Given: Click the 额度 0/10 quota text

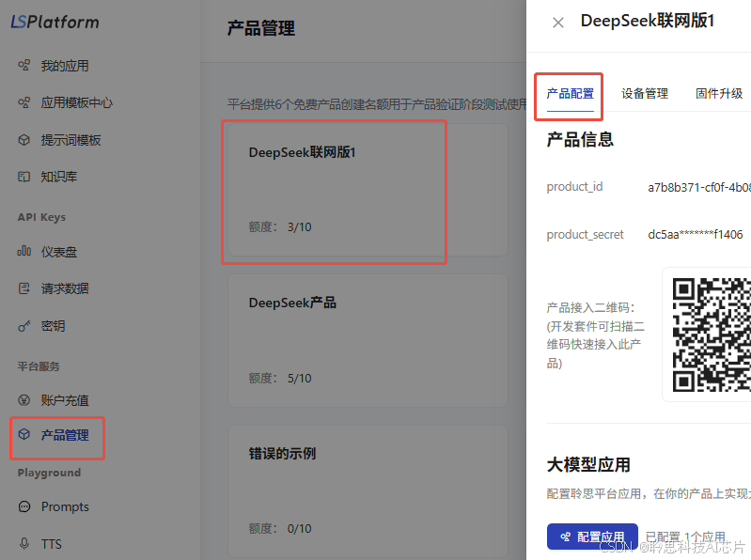Looking at the screenshot, I should pos(280,528).
